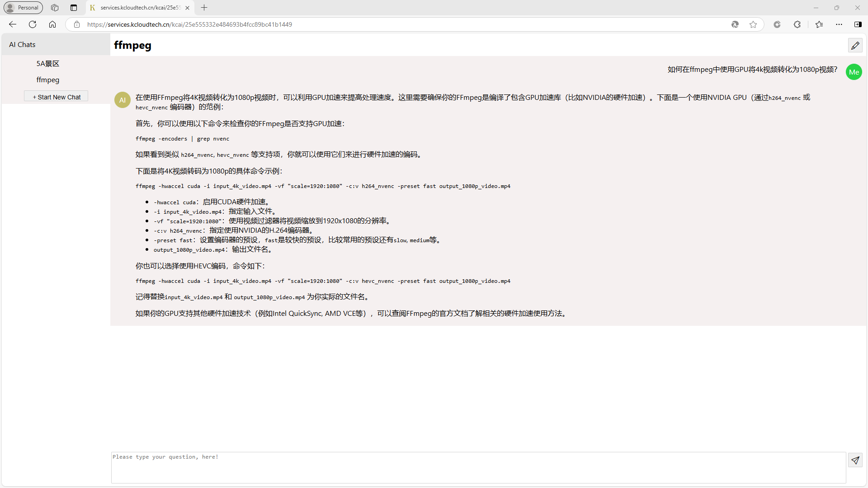Toggle the vertical tabs button
This screenshot has height=488, width=868.
pos(74,8)
